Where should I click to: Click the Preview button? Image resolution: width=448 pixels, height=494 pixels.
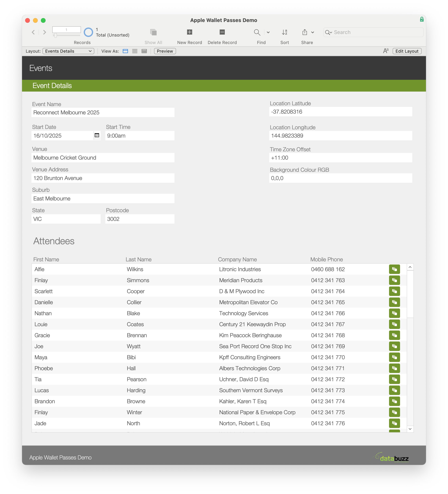click(164, 51)
